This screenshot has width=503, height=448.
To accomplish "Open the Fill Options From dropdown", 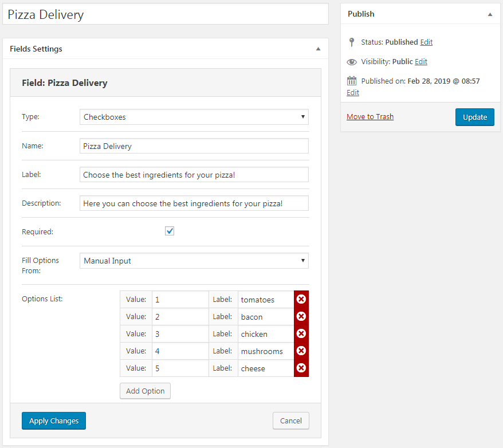I will (x=194, y=261).
